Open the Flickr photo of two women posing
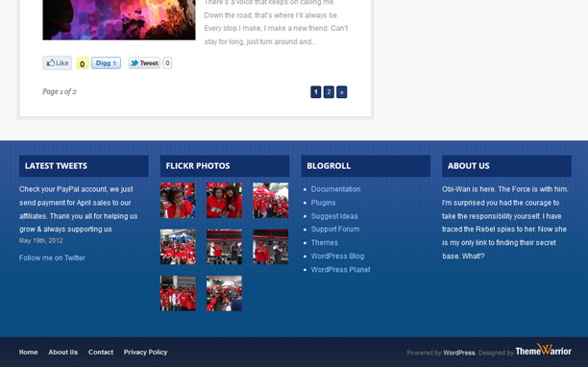The height and width of the screenshot is (367, 588). (x=224, y=200)
